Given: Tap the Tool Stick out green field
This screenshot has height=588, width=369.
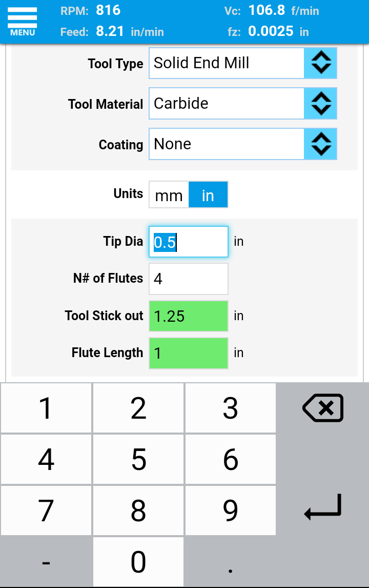Looking at the screenshot, I should [x=188, y=316].
